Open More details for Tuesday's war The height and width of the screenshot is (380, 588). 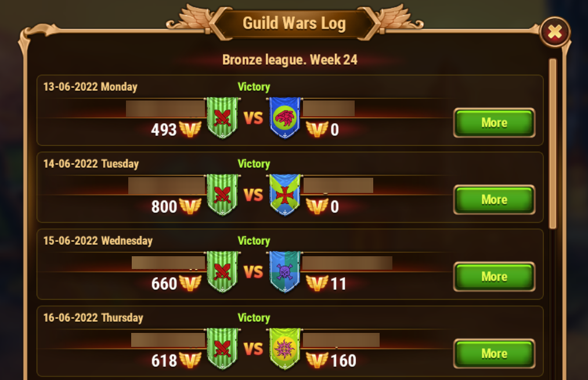494,200
